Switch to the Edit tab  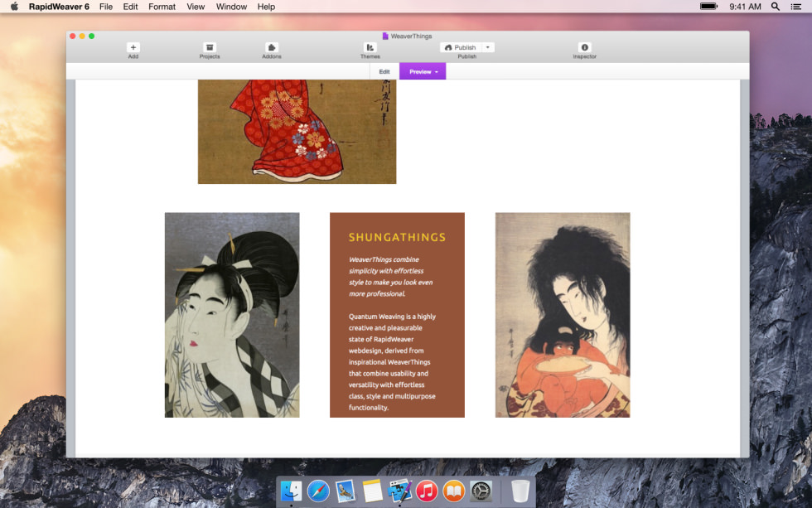(384, 71)
